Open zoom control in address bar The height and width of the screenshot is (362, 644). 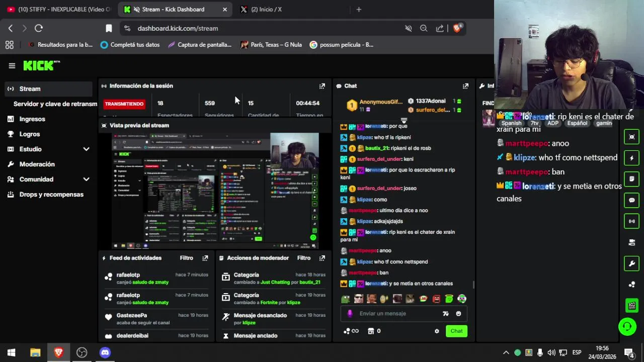(x=424, y=29)
